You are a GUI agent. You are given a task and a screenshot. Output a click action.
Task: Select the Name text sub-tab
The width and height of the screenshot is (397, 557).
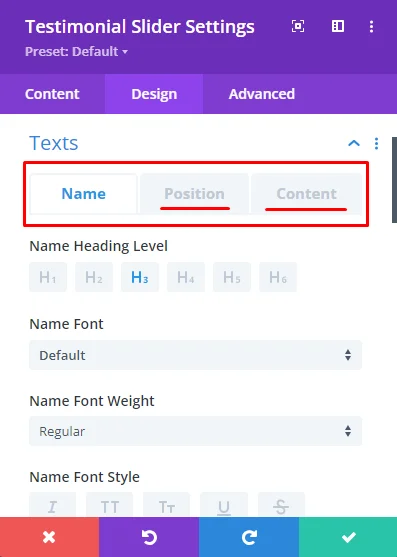click(83, 194)
